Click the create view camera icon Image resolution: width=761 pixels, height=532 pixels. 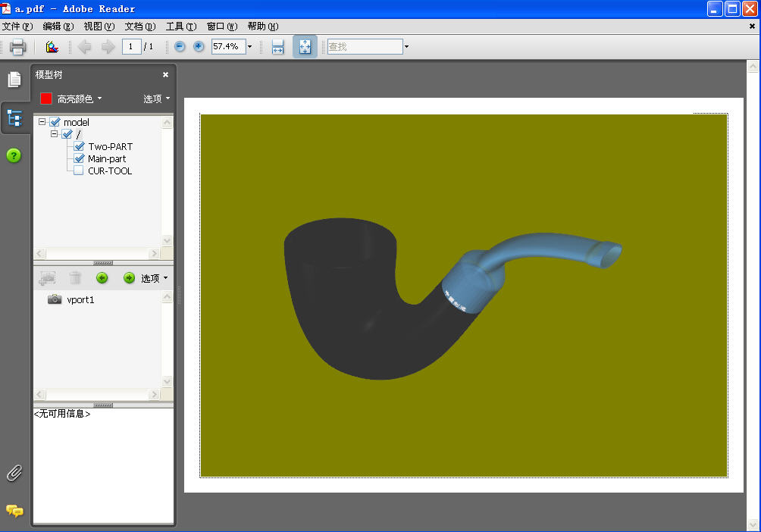pyautogui.click(x=47, y=277)
